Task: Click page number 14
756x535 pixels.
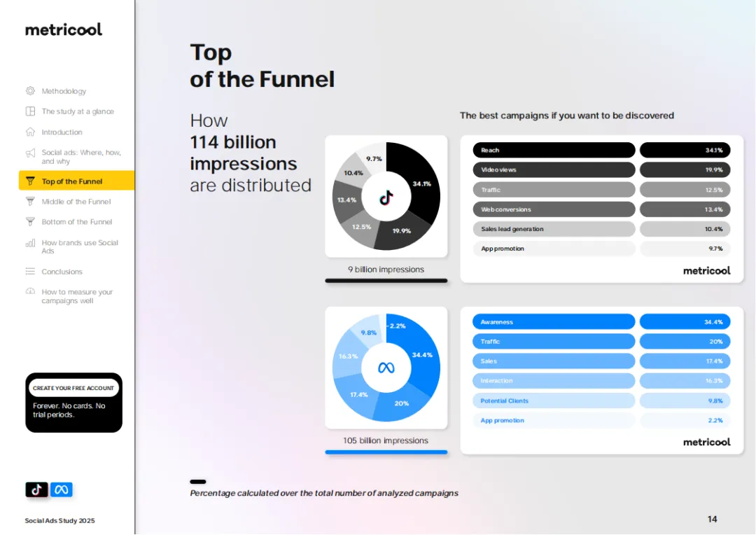Action: click(x=712, y=519)
